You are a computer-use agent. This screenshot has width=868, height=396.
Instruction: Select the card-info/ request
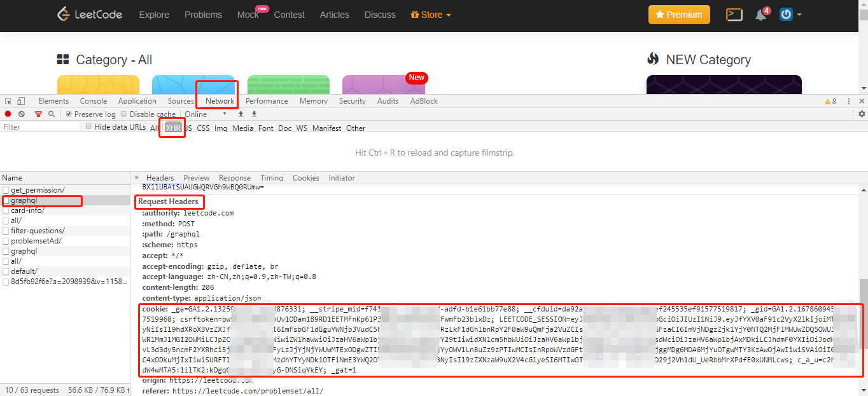click(64, 210)
